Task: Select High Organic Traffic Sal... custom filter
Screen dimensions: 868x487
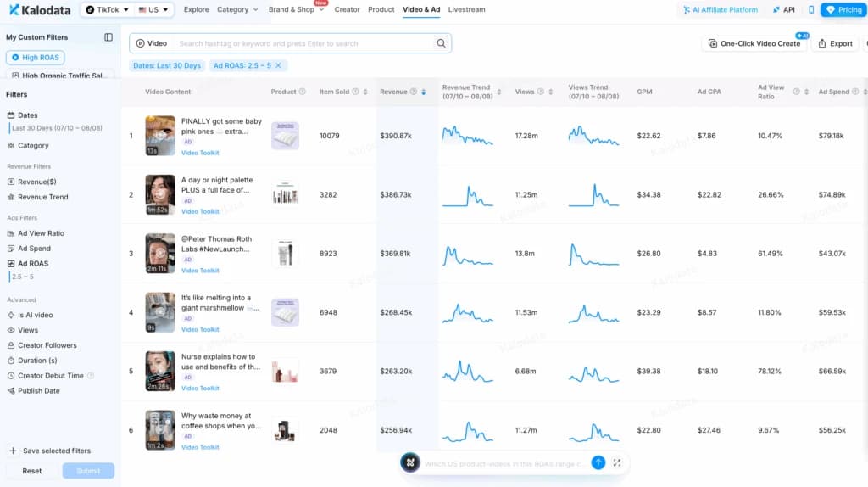Action: pos(60,75)
